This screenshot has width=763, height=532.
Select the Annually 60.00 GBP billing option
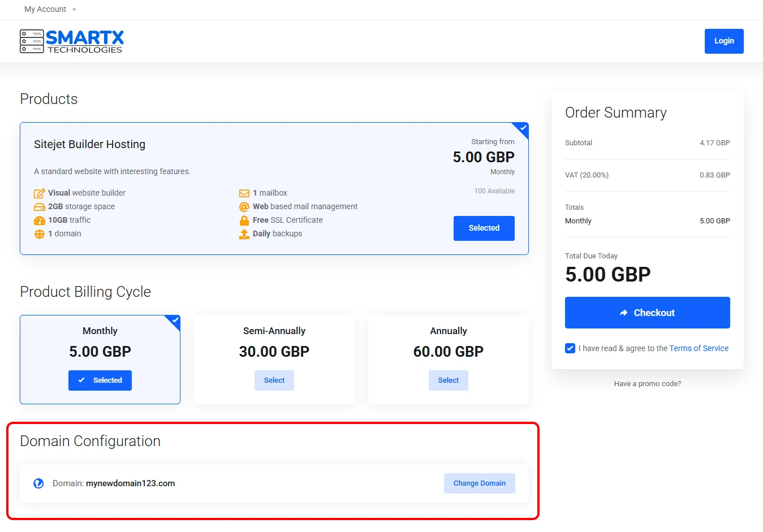(448, 380)
